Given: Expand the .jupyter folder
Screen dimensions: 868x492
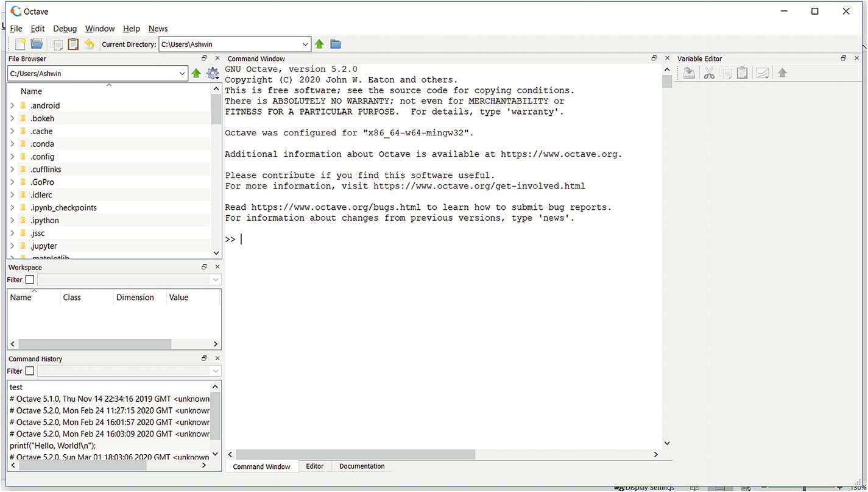Looking at the screenshot, I should click(x=12, y=246).
